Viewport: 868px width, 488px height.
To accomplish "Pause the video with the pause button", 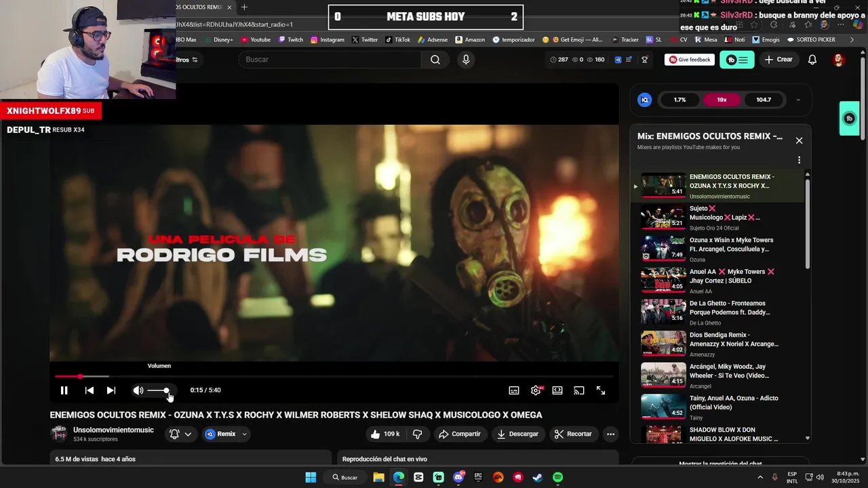I will pos(64,390).
